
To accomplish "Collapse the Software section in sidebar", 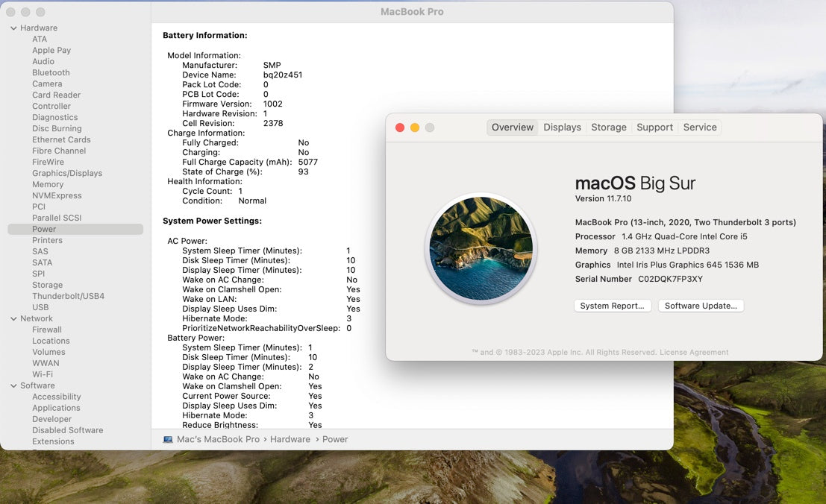I will pyautogui.click(x=13, y=386).
